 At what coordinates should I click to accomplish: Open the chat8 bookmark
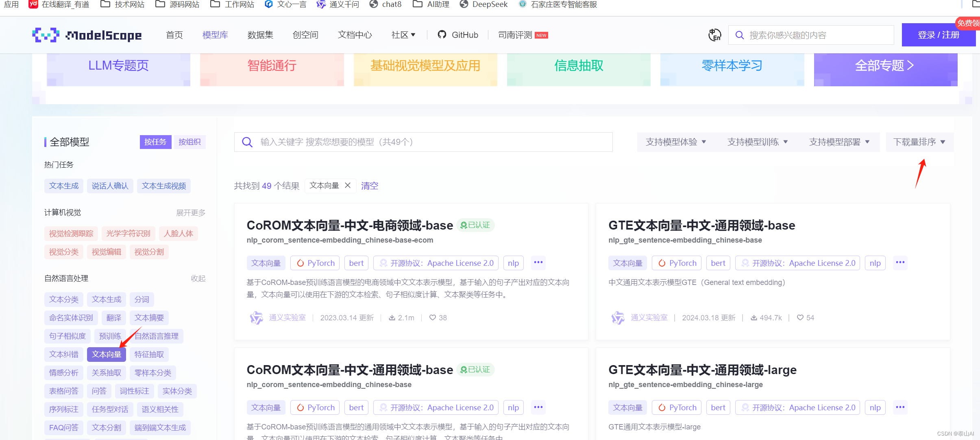pos(385,4)
